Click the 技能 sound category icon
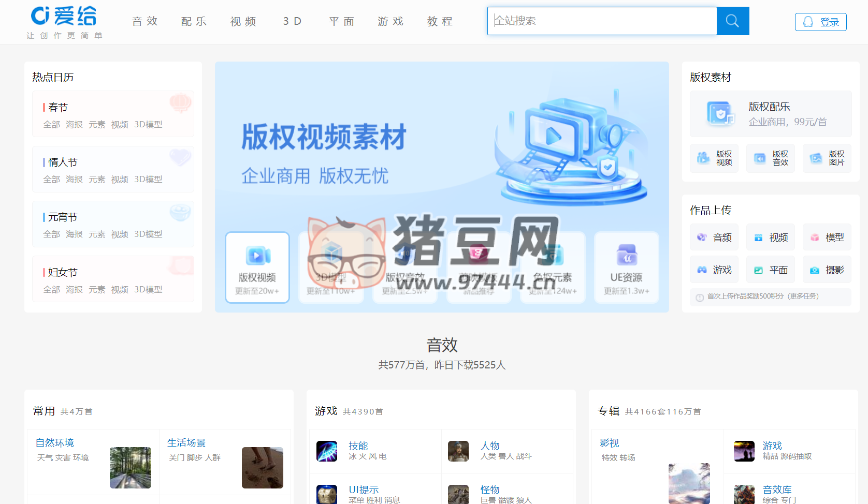The image size is (868, 504). tap(327, 451)
